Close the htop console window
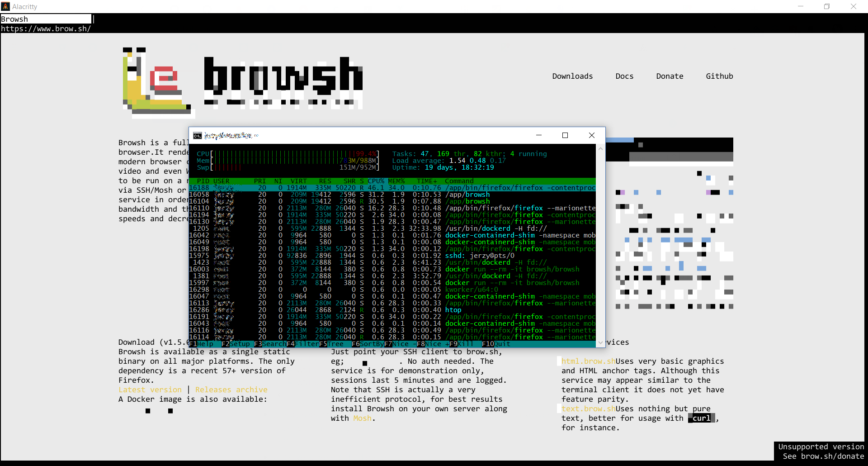The image size is (868, 466). click(592, 135)
